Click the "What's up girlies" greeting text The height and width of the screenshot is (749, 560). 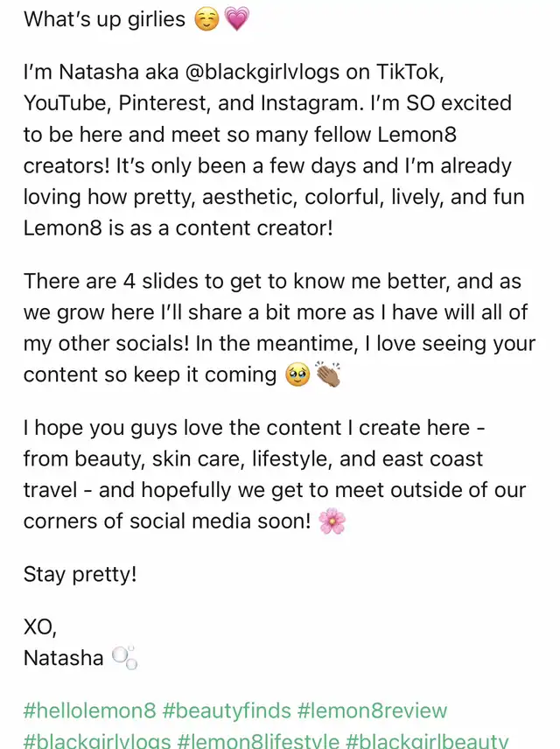coord(104,20)
